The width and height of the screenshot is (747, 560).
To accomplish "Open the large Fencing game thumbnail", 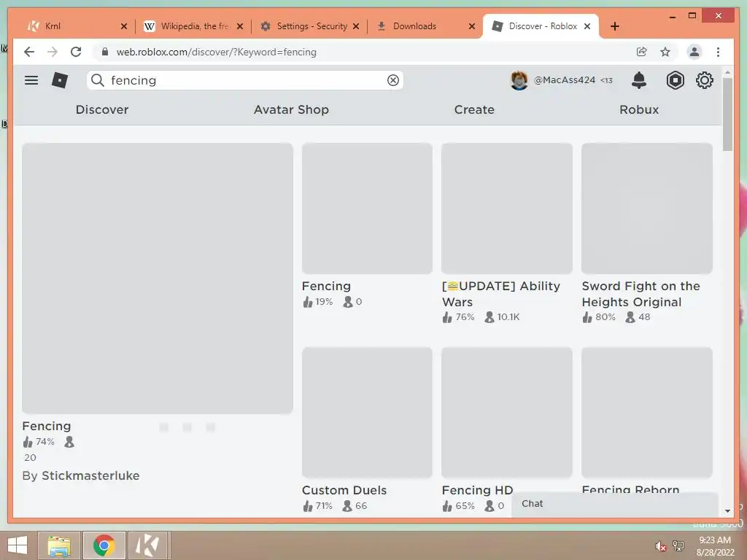I will click(x=158, y=279).
